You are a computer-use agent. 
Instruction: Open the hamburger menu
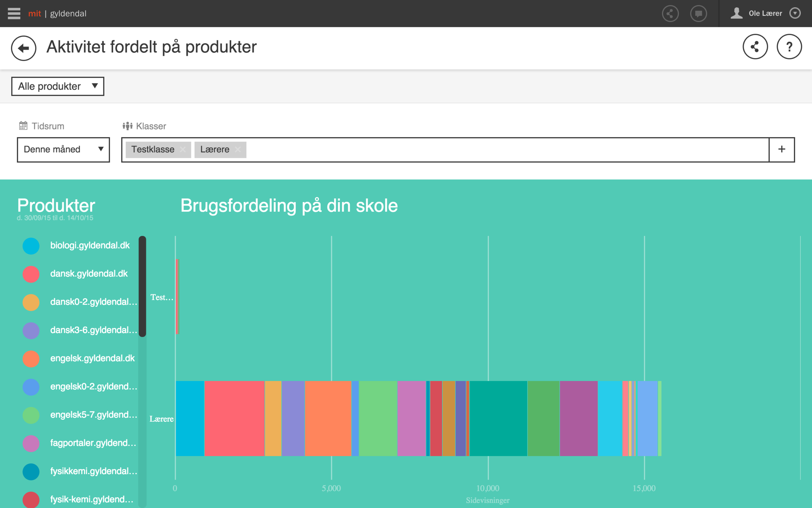14,13
